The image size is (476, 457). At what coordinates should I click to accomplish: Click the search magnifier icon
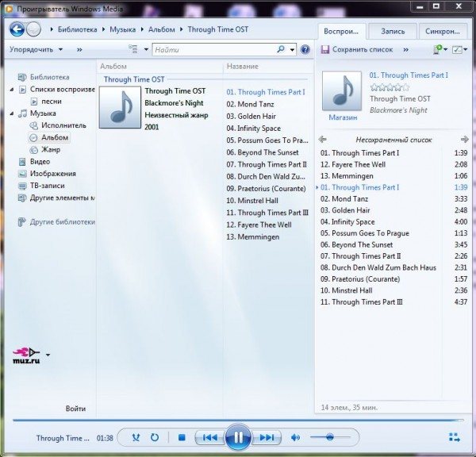(x=281, y=49)
